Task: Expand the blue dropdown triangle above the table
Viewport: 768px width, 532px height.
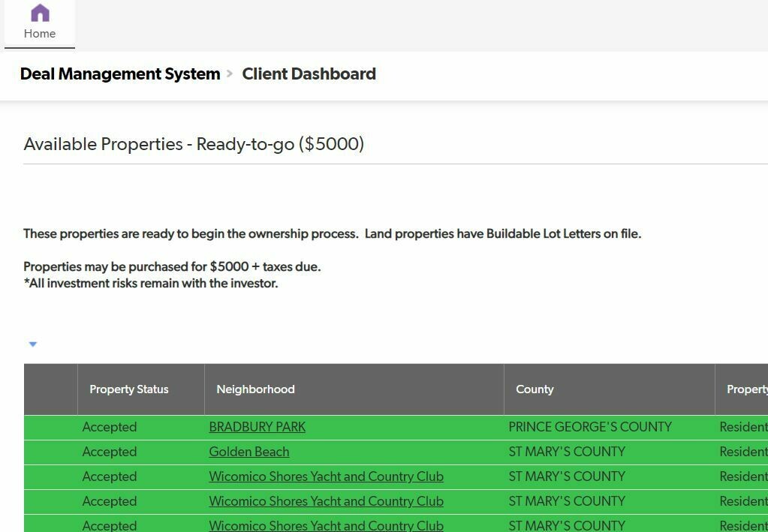Action: (33, 344)
